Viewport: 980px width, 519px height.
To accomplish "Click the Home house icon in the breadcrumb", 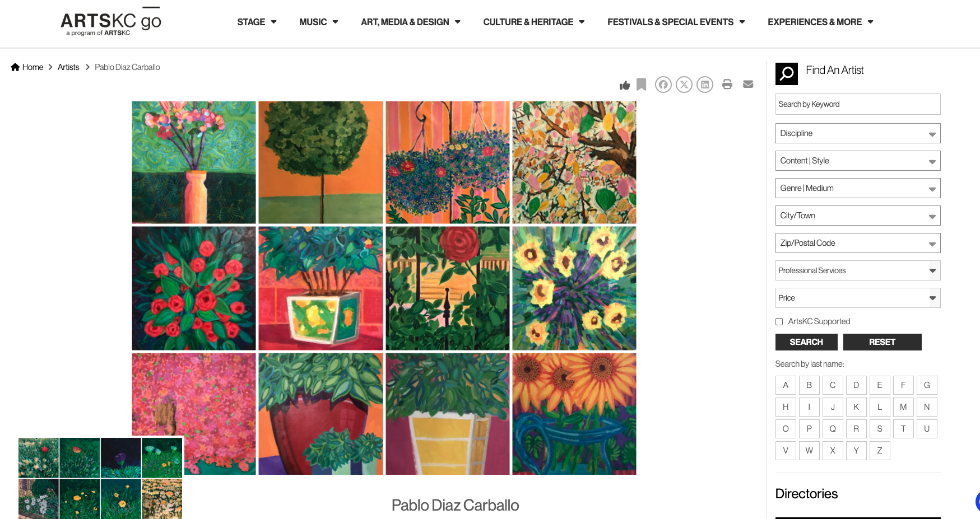I will pos(15,67).
